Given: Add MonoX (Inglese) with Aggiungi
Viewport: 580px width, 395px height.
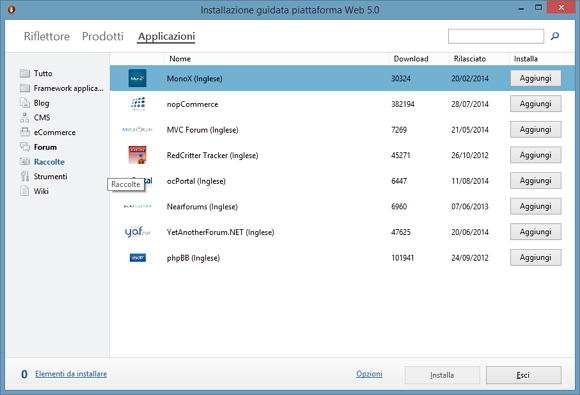Looking at the screenshot, I should (536, 78).
